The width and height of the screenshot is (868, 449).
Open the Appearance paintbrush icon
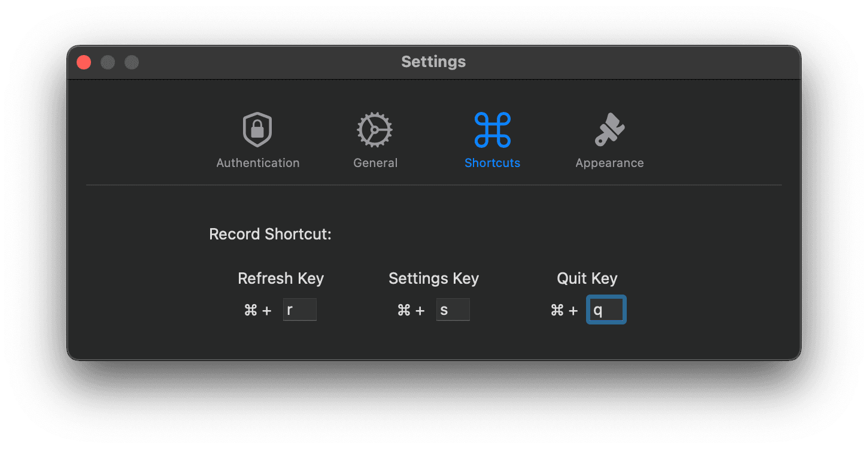609,130
